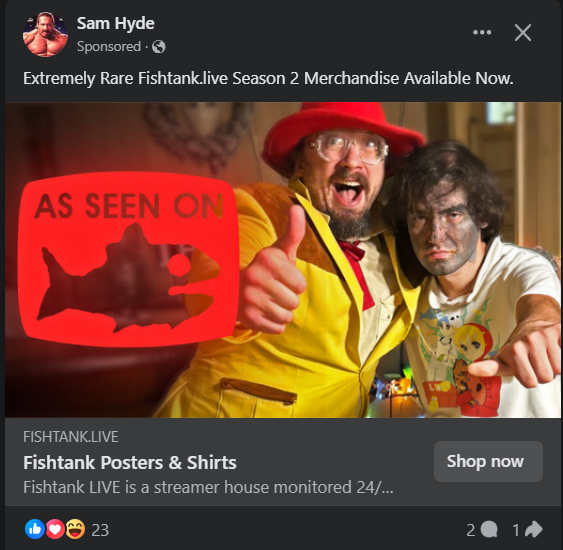Image resolution: width=563 pixels, height=550 pixels.
Task: Click the Fishtank Posters & Shirts headline
Action: 130,462
